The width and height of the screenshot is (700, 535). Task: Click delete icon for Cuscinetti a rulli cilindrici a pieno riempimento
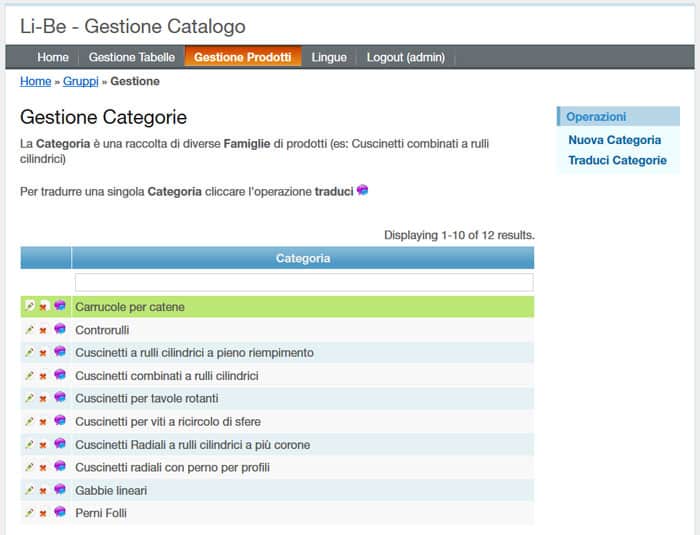pos(43,353)
